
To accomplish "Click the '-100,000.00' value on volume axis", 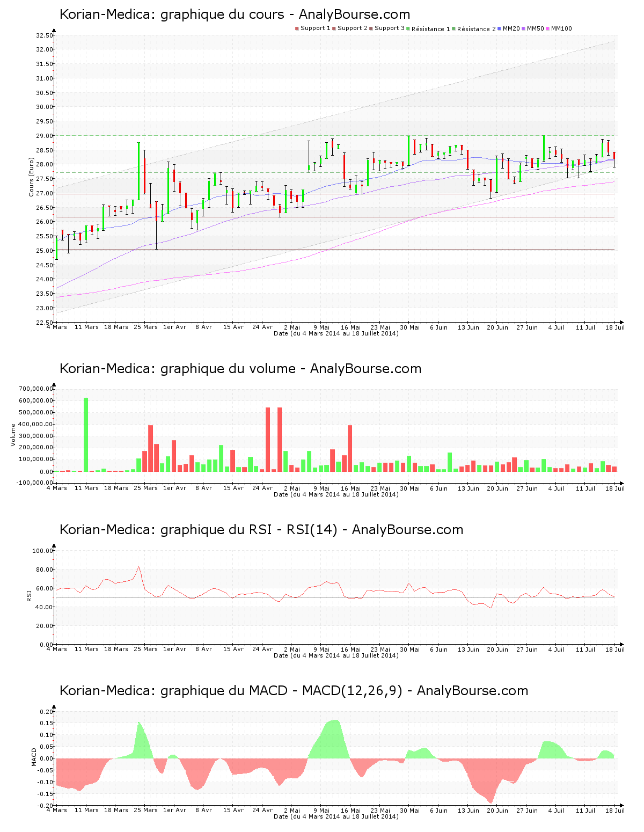I will tap(34, 483).
